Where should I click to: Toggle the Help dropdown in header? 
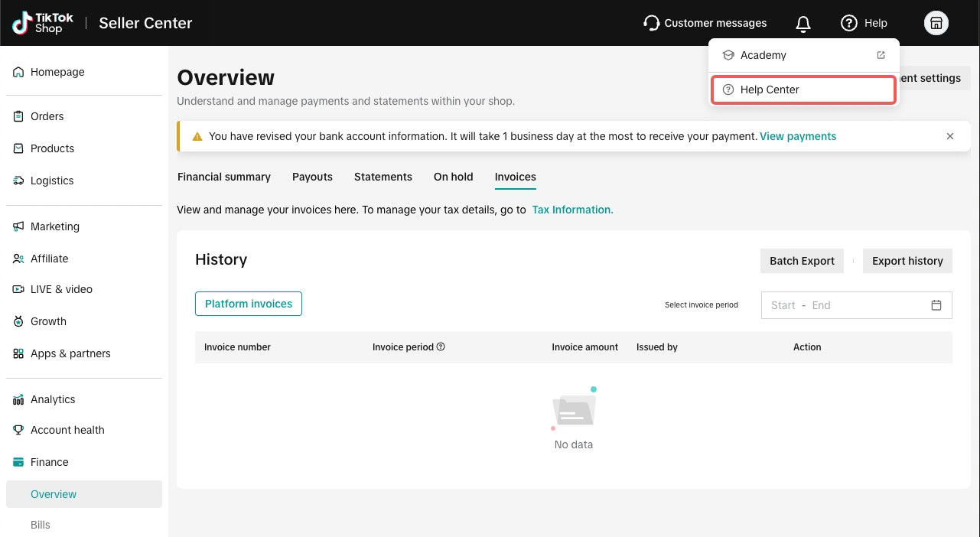coord(864,23)
